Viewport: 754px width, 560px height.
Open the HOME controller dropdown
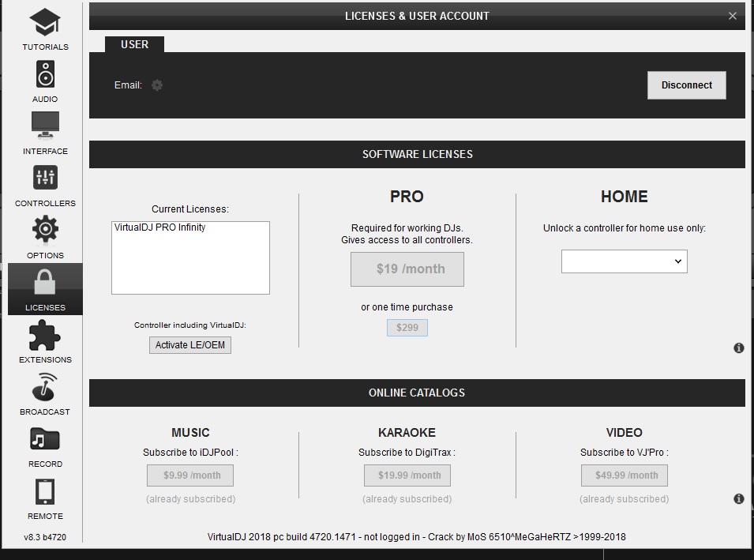[x=625, y=261]
